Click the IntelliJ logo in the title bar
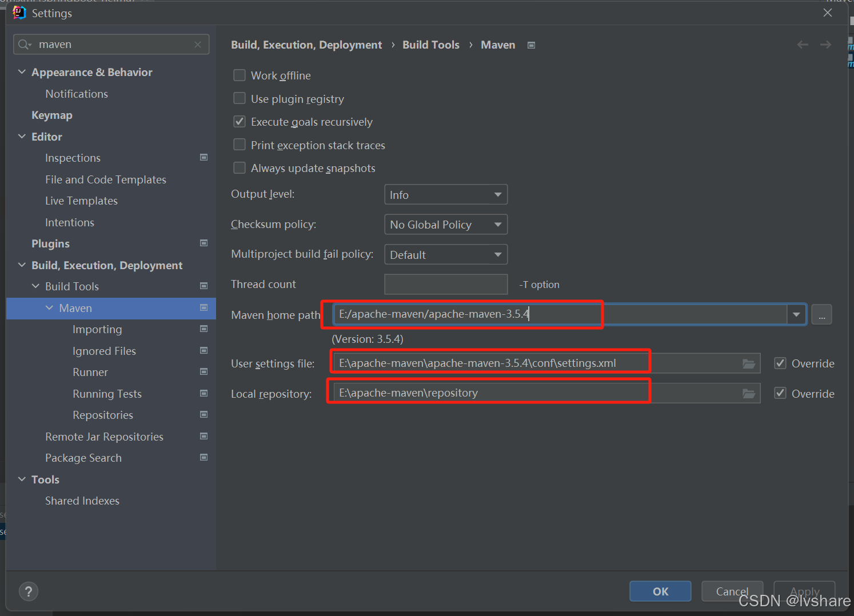The height and width of the screenshot is (616, 854). click(x=19, y=13)
